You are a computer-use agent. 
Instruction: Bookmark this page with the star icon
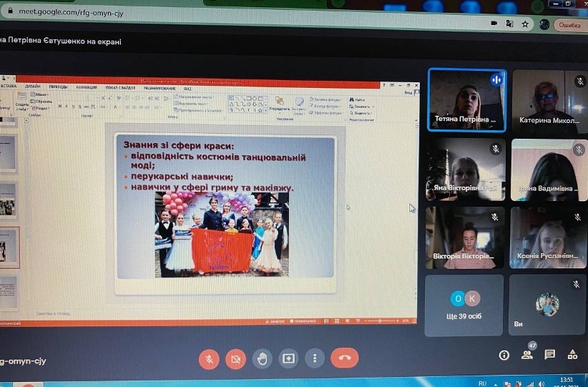point(525,24)
